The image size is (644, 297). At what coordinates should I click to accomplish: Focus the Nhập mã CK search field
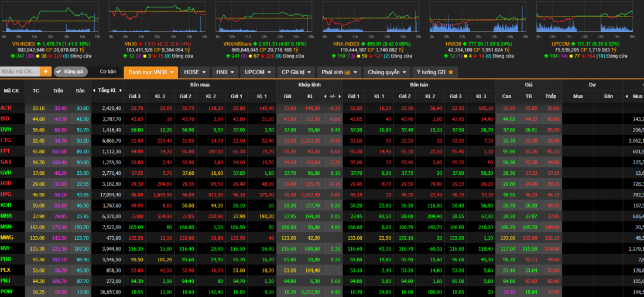[x=20, y=71]
